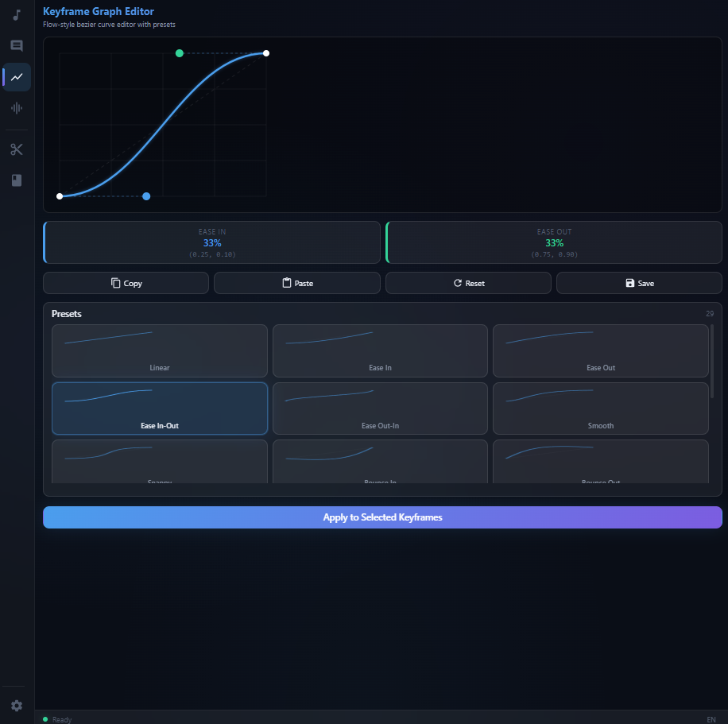Apply the Ease Out preset
Viewport: 728px width, 724px height.
click(x=601, y=350)
